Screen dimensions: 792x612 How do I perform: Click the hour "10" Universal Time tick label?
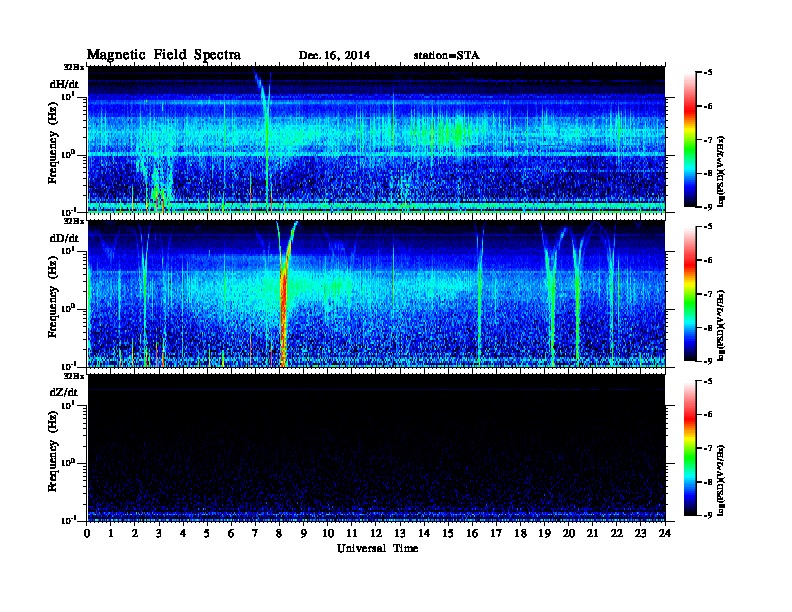click(x=328, y=533)
